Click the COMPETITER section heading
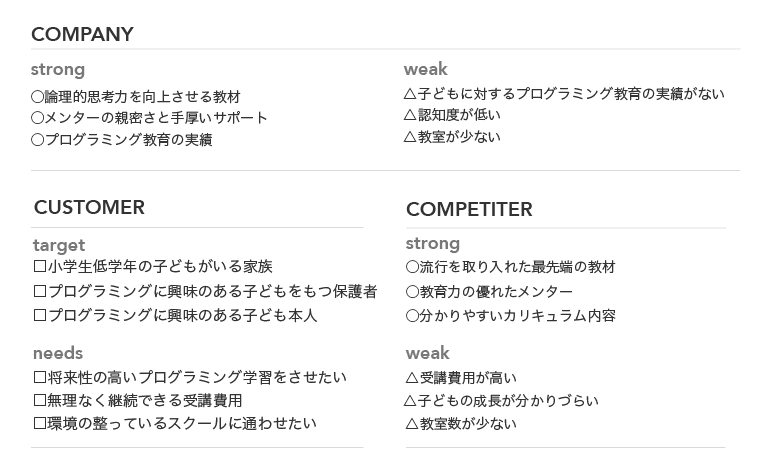The image size is (760, 468). pos(469,209)
